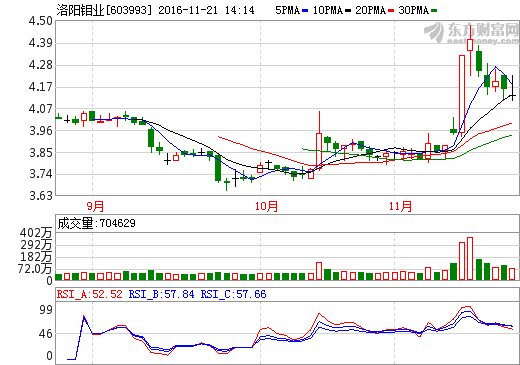This screenshot has width=520, height=365.
Task: Click the 3.85 price axis label
Action: click(x=41, y=153)
